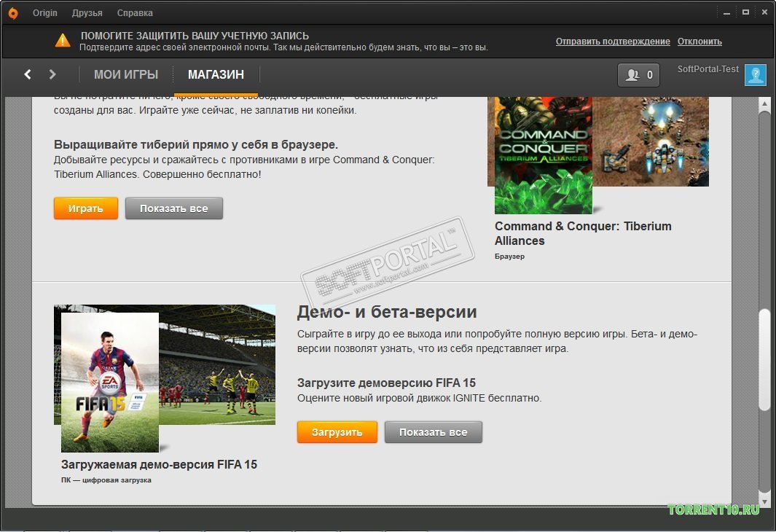The width and height of the screenshot is (776, 532).
Task: Open the Друзья menu
Action: click(87, 13)
